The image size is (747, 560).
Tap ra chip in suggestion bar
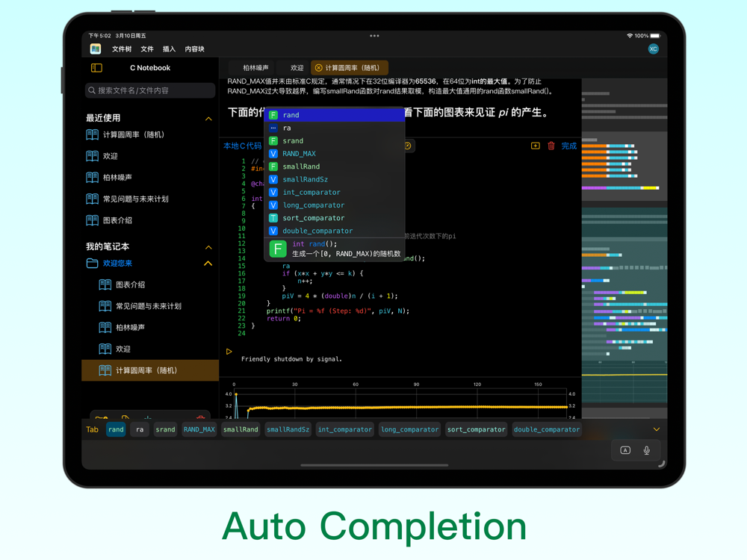[x=140, y=429]
